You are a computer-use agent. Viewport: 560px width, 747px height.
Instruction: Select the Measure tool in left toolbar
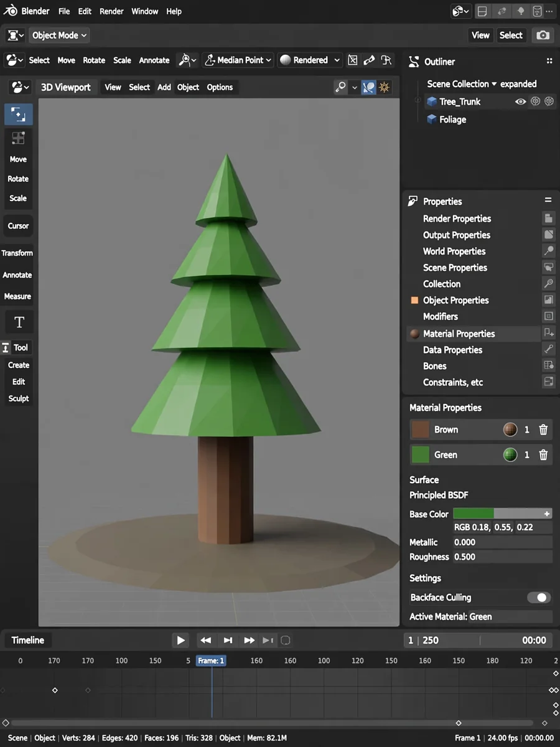pyautogui.click(x=17, y=296)
